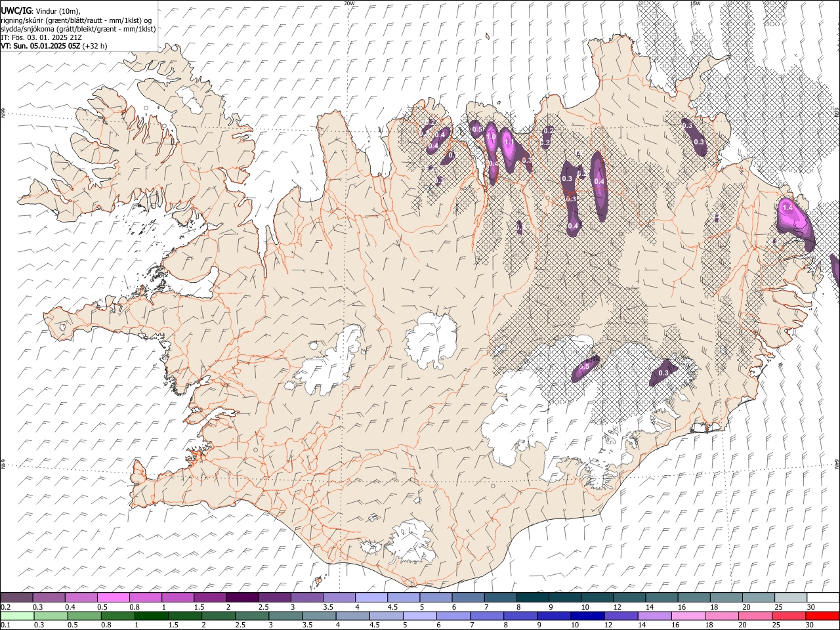Select the 0.3 swatch on the purple snow scale
Viewport: 840px width, 630px height.
[49, 597]
